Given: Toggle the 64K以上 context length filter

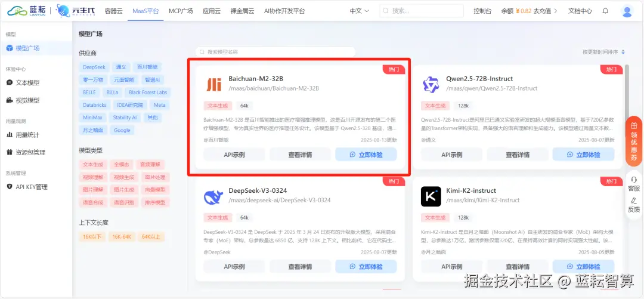Looking at the screenshot, I should click(x=151, y=236).
